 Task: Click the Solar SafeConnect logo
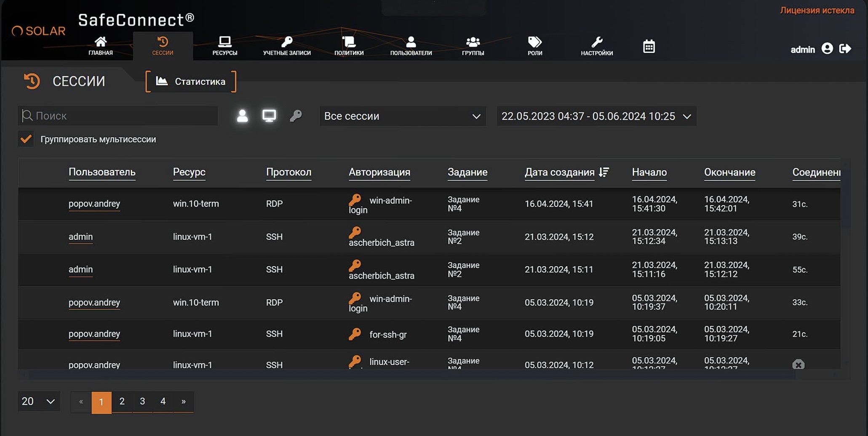coord(39,31)
